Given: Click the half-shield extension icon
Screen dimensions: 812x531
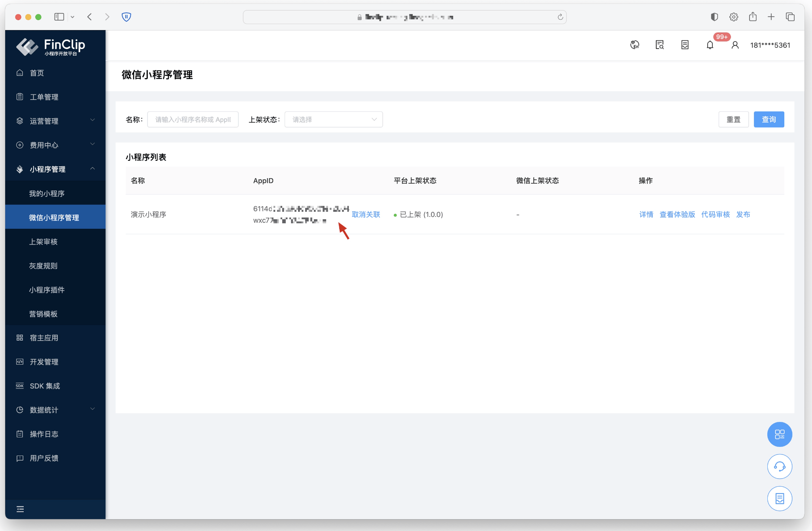Looking at the screenshot, I should click(714, 17).
